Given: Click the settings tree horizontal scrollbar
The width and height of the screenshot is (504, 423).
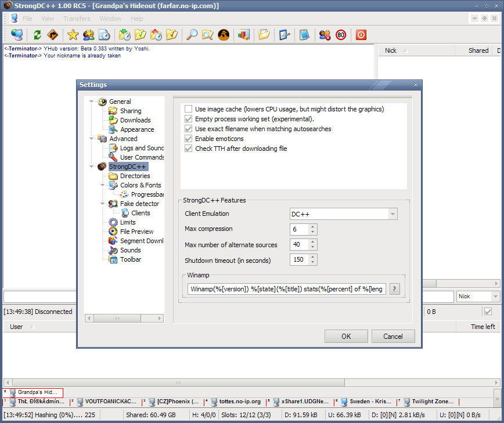Looking at the screenshot, I should (x=124, y=319).
